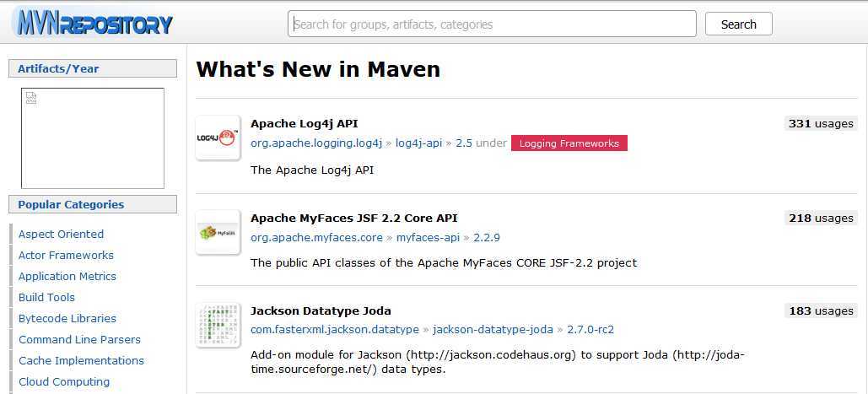Image resolution: width=868 pixels, height=394 pixels.
Task: Click the MyFaces CORE JSF-2.2 description text
Action: point(444,262)
